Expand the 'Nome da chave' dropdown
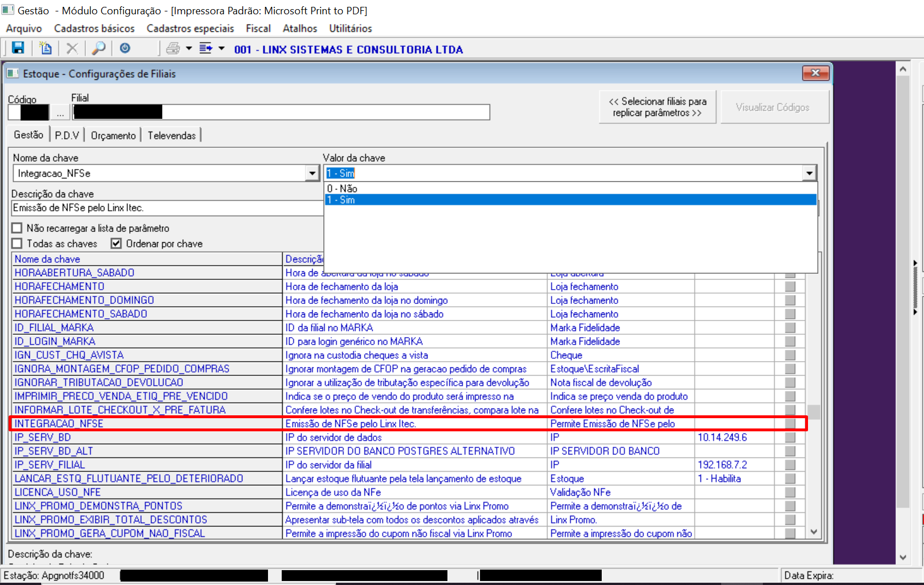 312,173
